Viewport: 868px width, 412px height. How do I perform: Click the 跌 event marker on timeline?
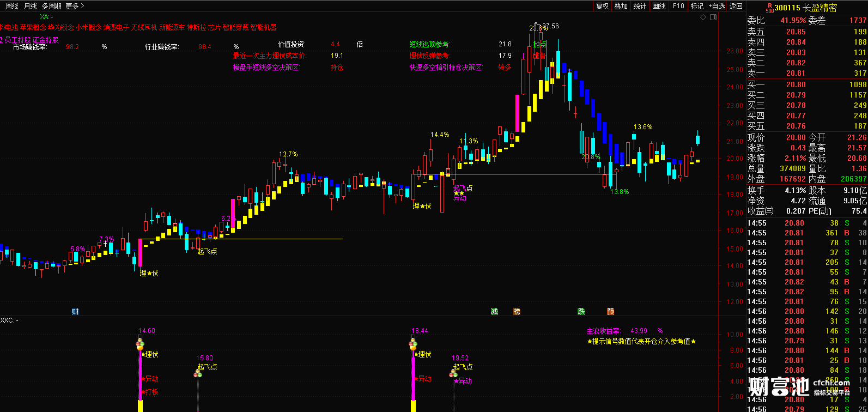[581, 312]
